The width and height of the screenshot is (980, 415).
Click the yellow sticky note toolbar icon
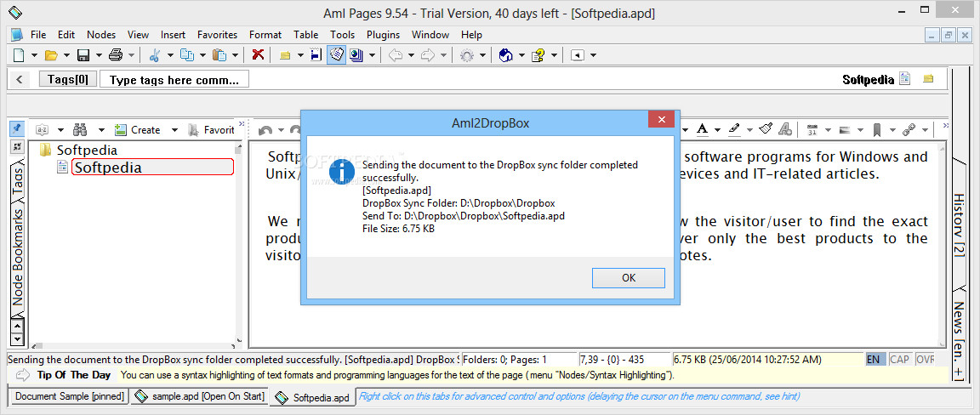tap(285, 55)
